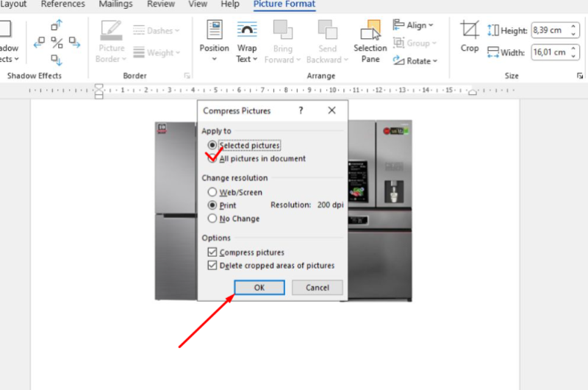Select the Selected pictures option
Screen dimensions: 588x390
[244, 145]
